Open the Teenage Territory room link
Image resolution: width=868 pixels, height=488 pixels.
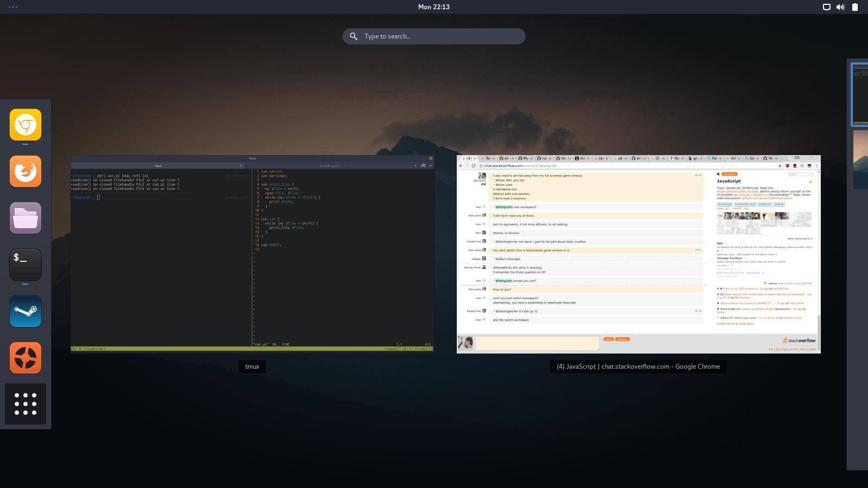click(x=729, y=258)
